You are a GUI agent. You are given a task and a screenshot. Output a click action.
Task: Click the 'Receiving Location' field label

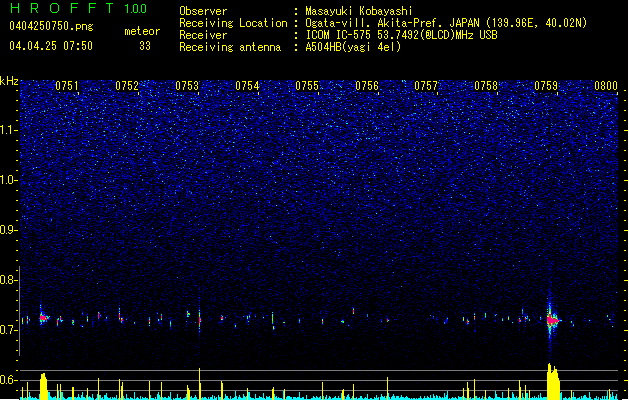233,23
